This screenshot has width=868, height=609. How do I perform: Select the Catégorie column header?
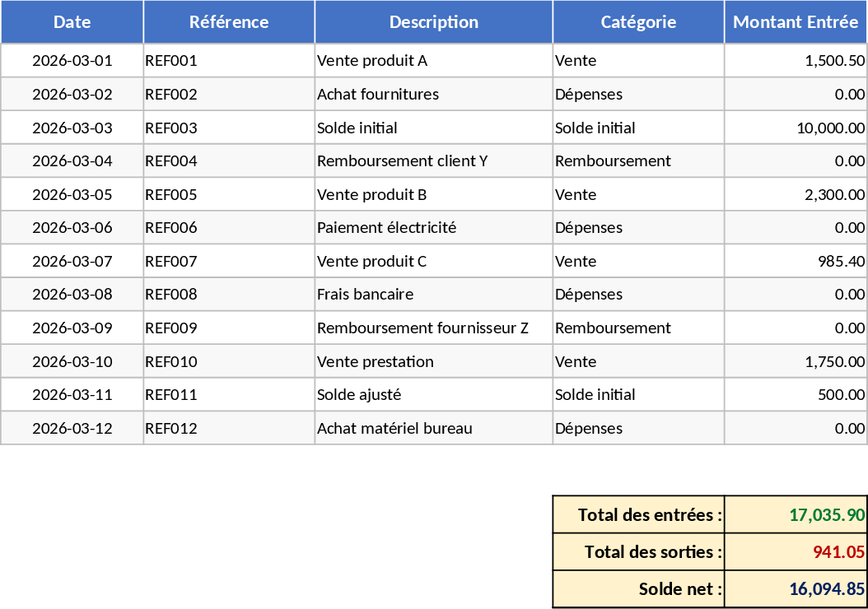click(x=638, y=22)
